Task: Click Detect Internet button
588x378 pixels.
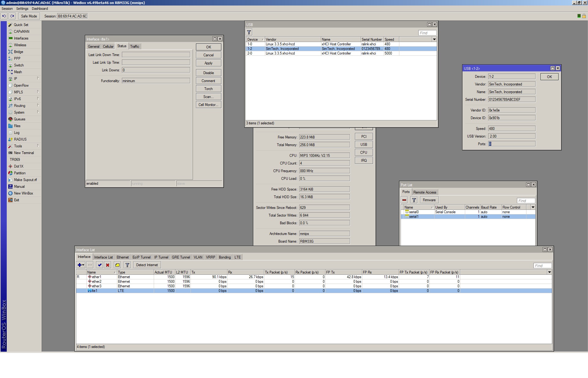Action: point(147,265)
